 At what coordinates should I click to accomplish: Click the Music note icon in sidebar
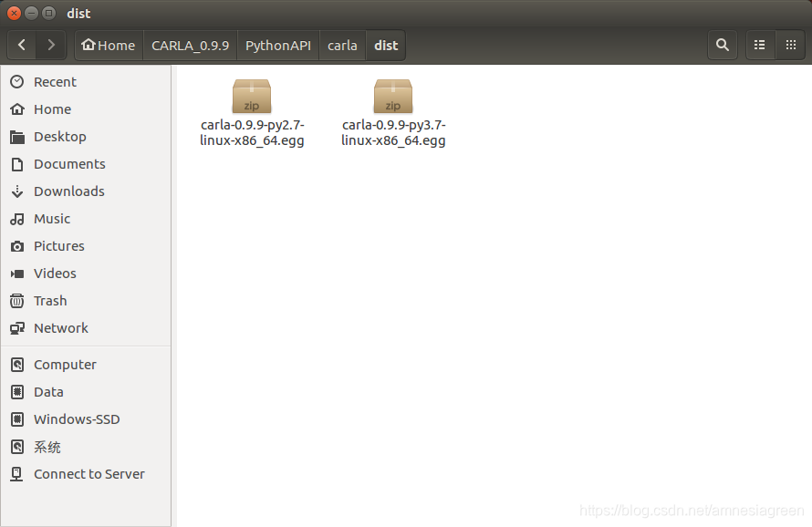tap(17, 219)
